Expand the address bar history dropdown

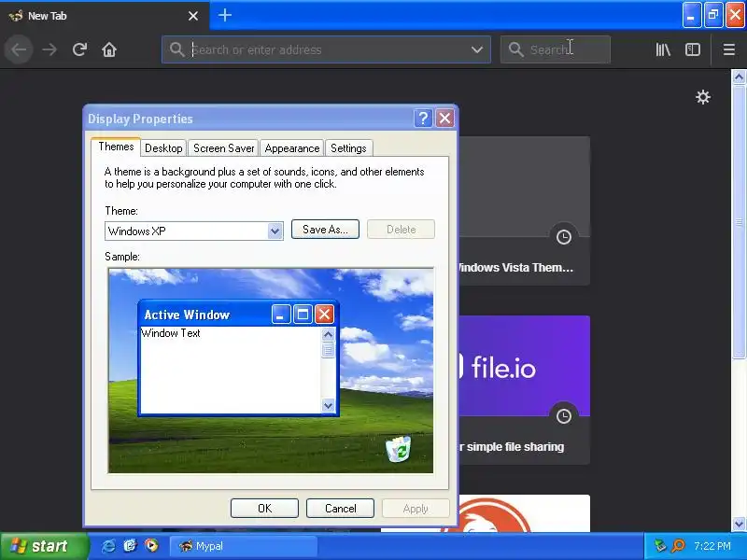click(477, 49)
